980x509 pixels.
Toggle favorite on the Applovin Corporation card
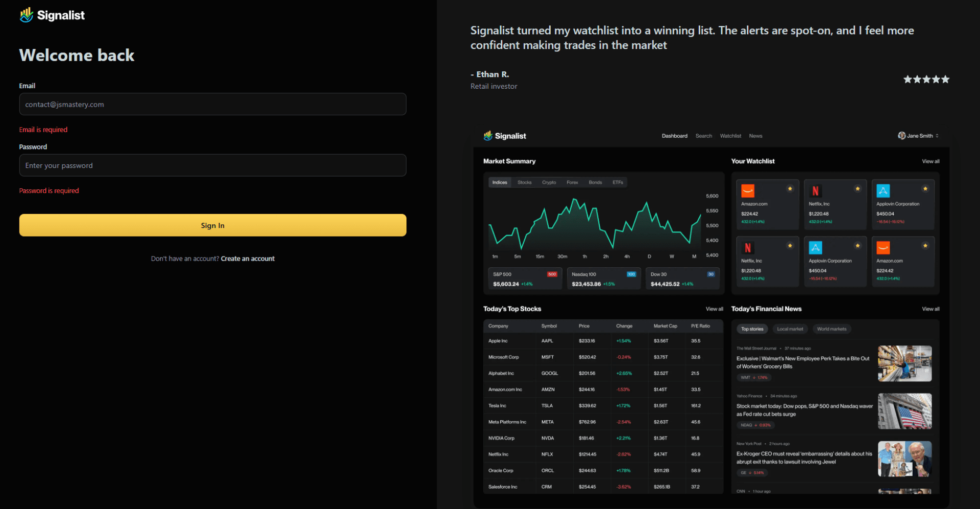(x=925, y=188)
